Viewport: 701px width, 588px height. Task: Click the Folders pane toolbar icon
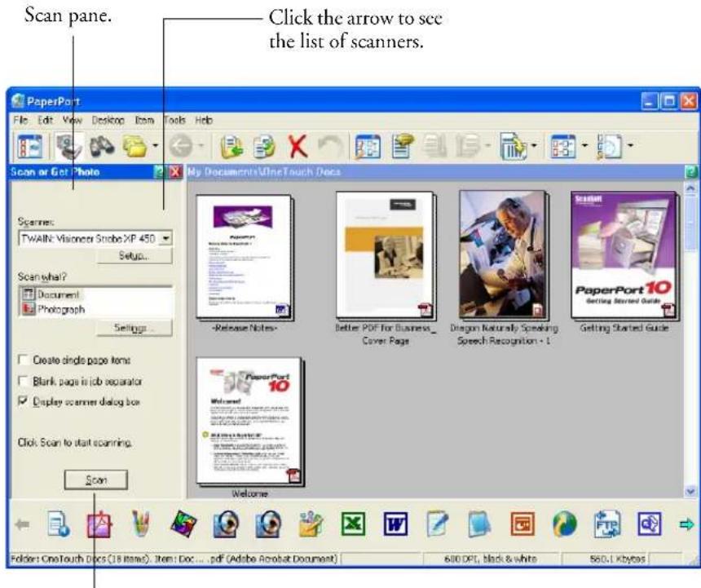click(x=30, y=146)
